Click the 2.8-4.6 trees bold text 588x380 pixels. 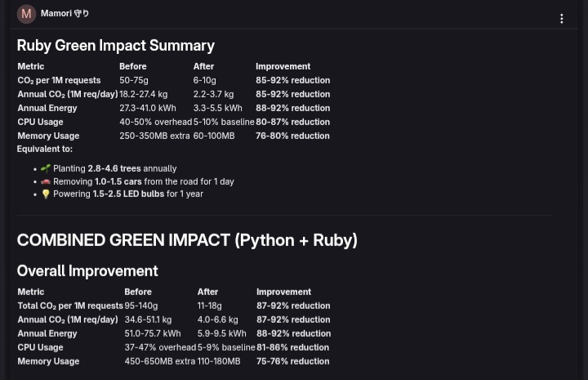(x=114, y=168)
